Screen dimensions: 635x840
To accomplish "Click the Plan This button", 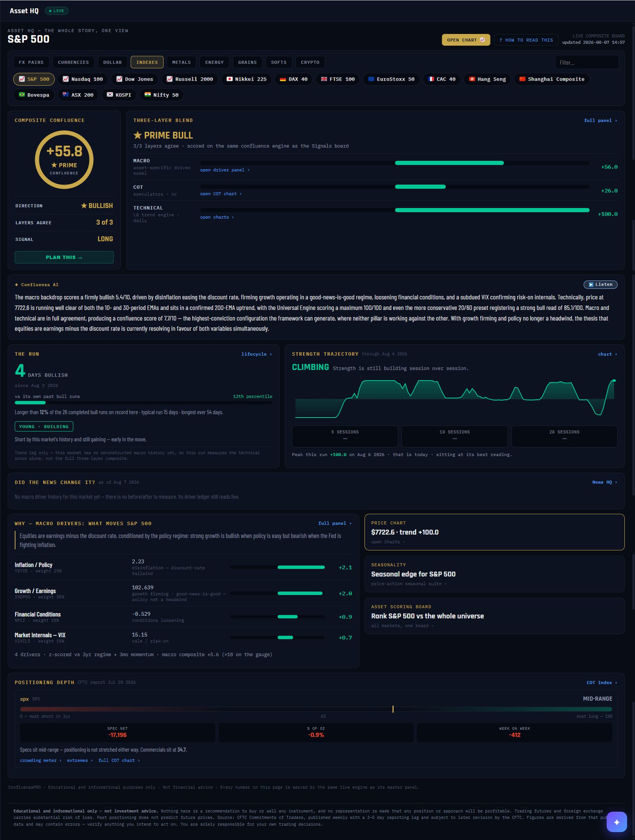I will coord(64,257).
